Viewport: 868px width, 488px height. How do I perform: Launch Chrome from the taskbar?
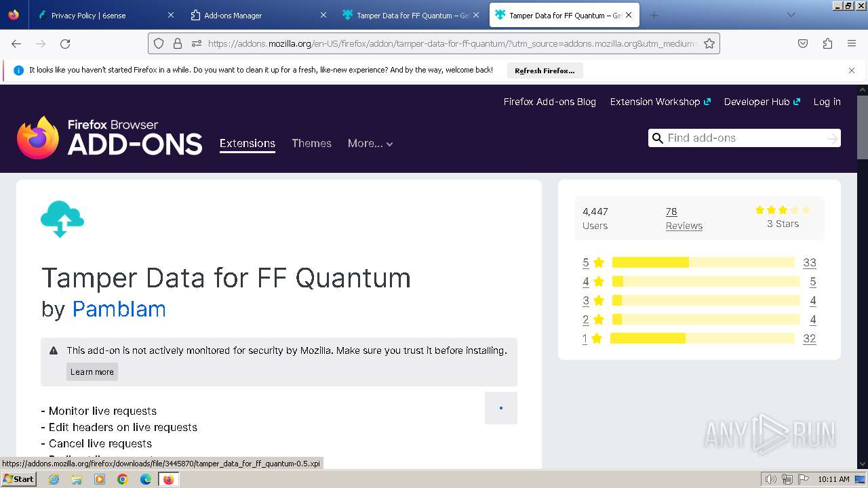coord(123,479)
